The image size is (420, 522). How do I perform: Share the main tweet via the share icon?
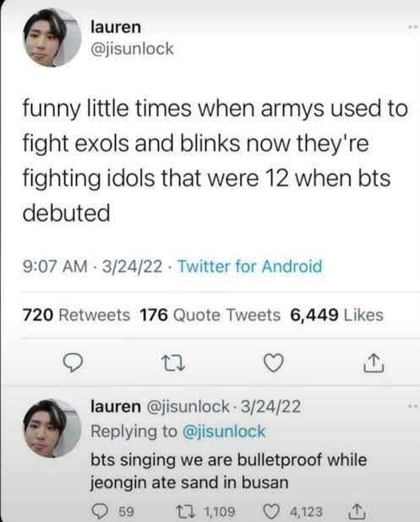pyautogui.click(x=374, y=362)
